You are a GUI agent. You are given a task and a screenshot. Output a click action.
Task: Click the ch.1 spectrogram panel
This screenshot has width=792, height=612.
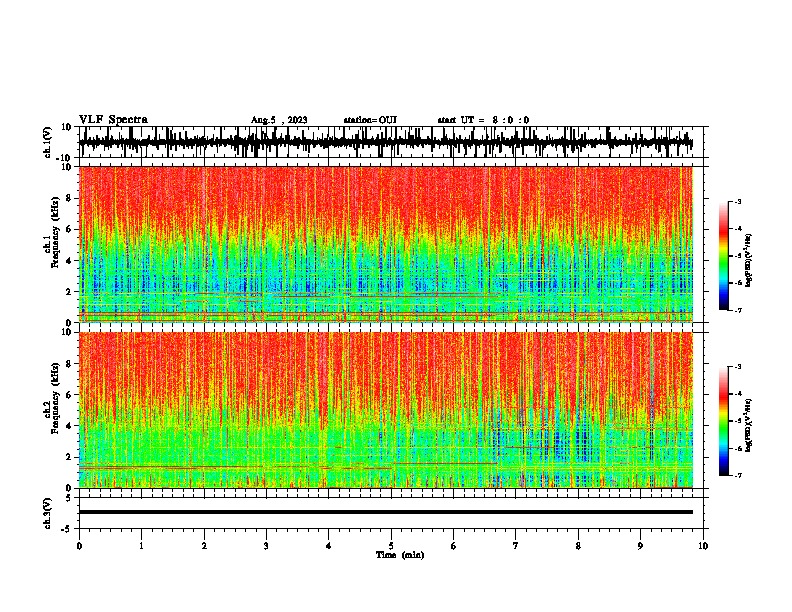click(x=386, y=244)
